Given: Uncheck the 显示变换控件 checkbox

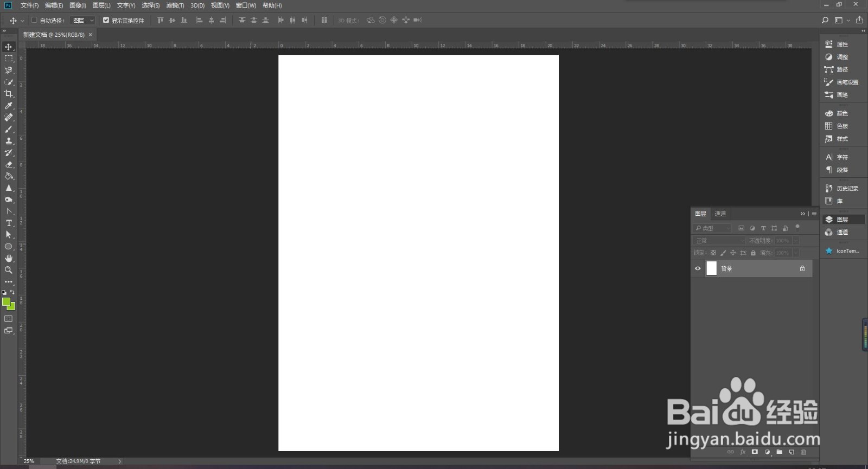Looking at the screenshot, I should pyautogui.click(x=106, y=20).
